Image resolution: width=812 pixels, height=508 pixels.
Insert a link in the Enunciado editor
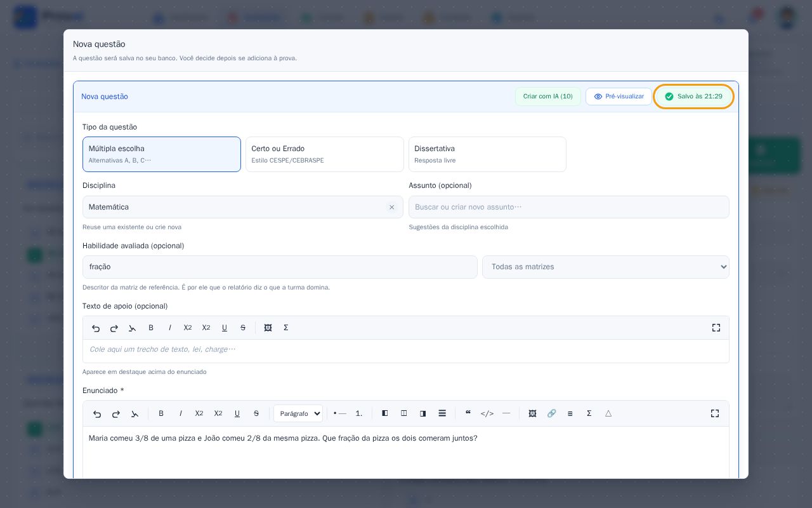551,413
